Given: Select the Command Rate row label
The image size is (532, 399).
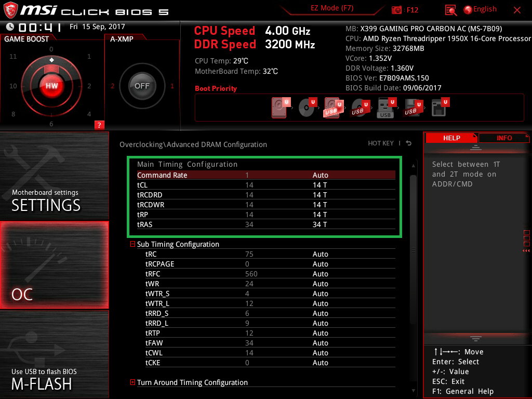Looking at the screenshot, I should (x=162, y=175).
